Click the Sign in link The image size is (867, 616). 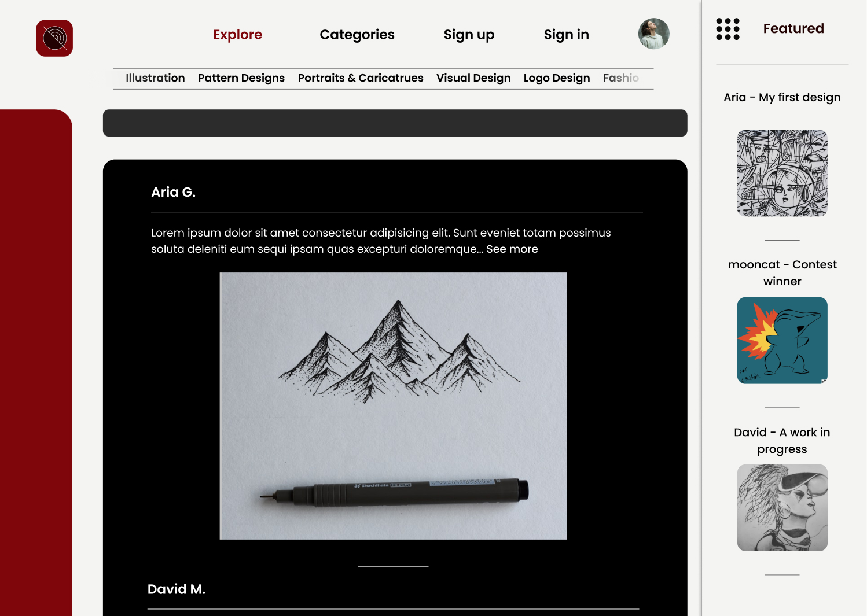(566, 35)
